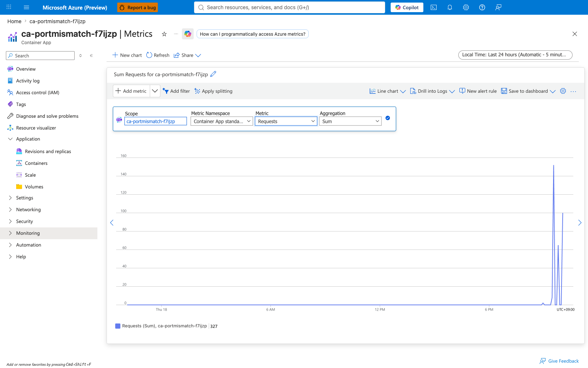Screen dimensions: 588x368
Task: Open Revisions and replicas
Action: (x=49, y=151)
